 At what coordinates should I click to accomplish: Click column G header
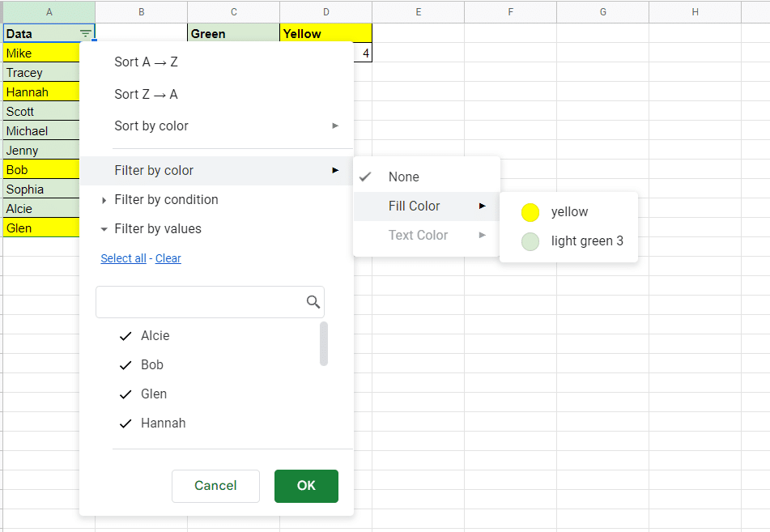pyautogui.click(x=603, y=12)
